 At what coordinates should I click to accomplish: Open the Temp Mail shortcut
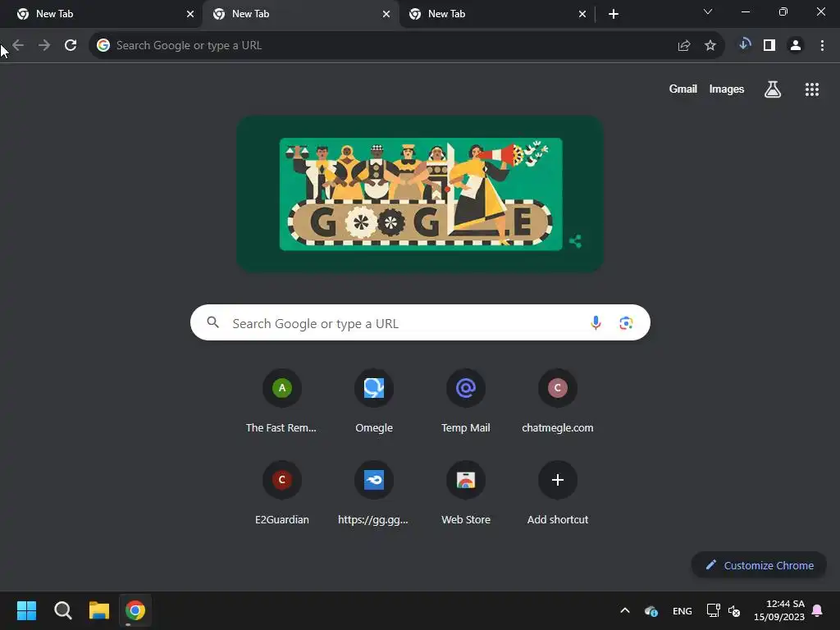466,401
